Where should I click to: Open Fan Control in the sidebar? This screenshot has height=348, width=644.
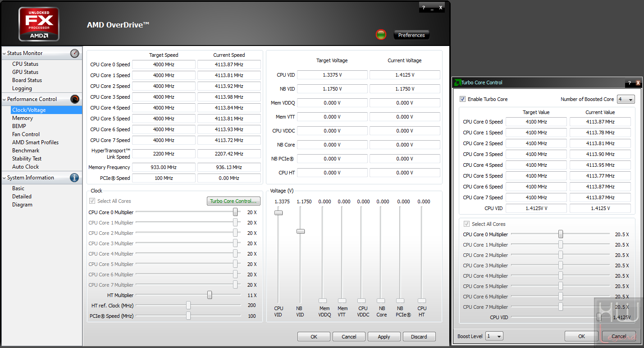[26, 134]
